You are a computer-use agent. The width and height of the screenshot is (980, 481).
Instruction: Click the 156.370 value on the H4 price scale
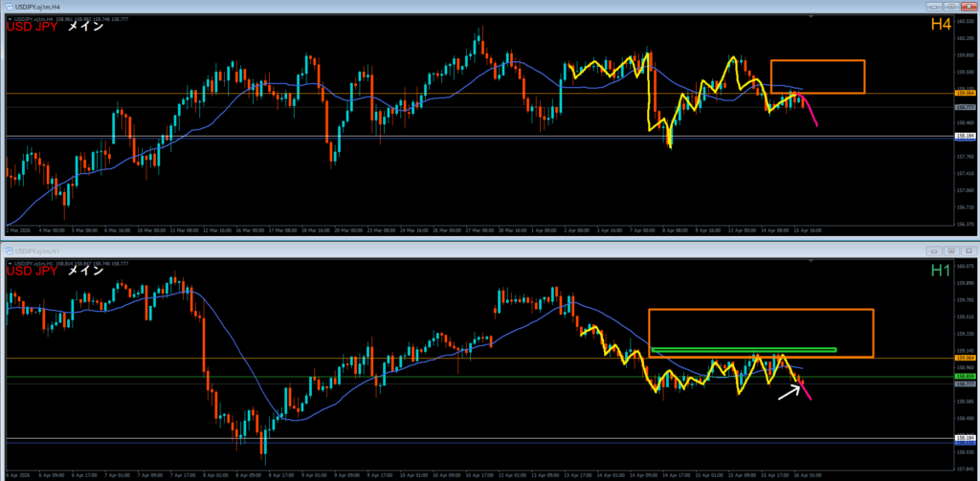[965, 224]
